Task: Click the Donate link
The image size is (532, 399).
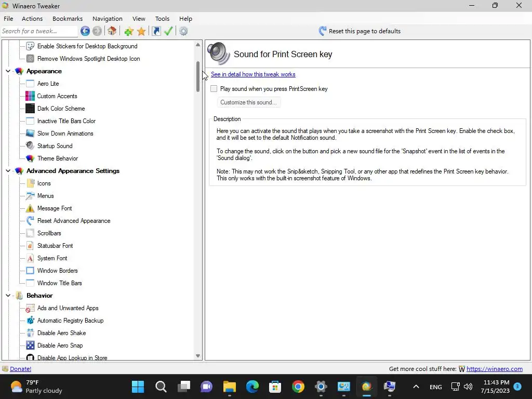Action: 20,369
